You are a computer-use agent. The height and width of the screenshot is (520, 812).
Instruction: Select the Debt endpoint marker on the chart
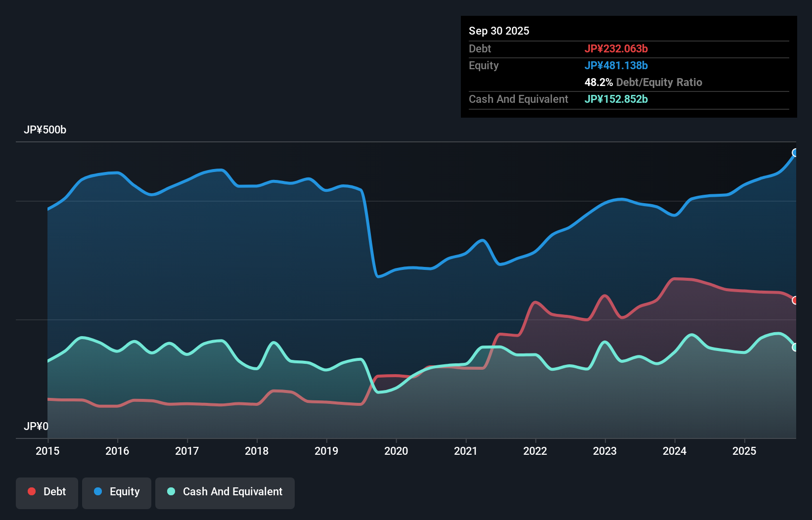(x=795, y=300)
